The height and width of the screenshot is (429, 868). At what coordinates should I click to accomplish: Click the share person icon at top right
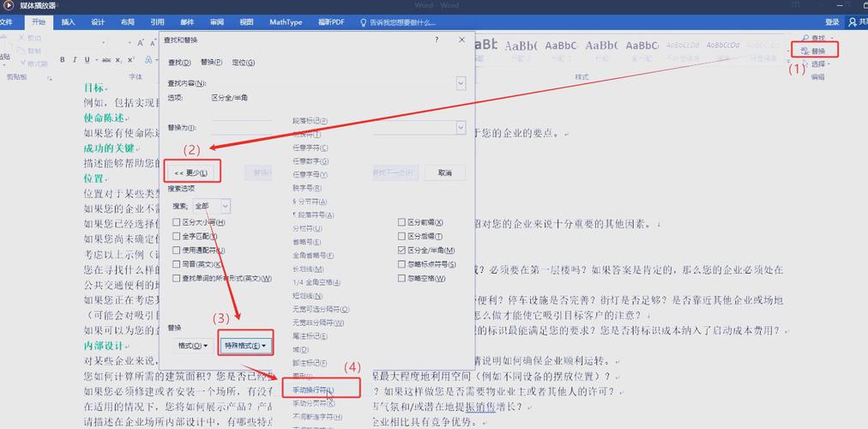tap(853, 22)
